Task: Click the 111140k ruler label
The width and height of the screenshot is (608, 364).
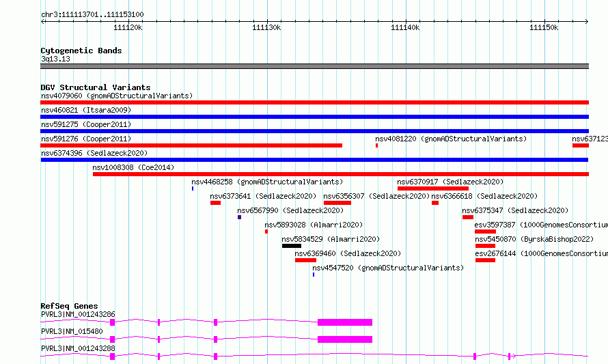Action: click(x=405, y=27)
